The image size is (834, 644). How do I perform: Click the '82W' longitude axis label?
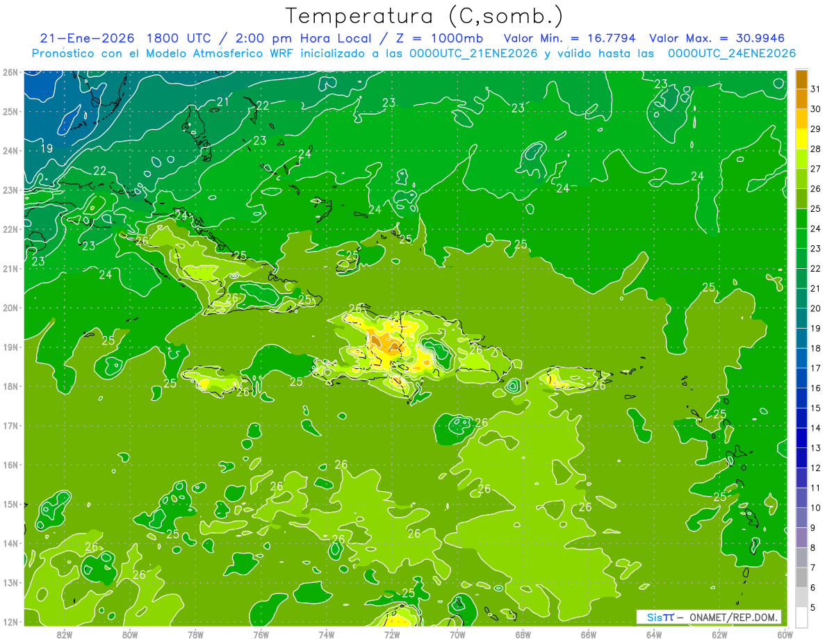coord(64,634)
